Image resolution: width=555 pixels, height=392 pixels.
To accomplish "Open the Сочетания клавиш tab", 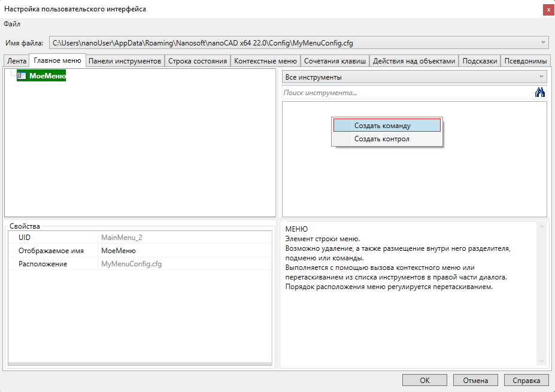I will pyautogui.click(x=335, y=61).
